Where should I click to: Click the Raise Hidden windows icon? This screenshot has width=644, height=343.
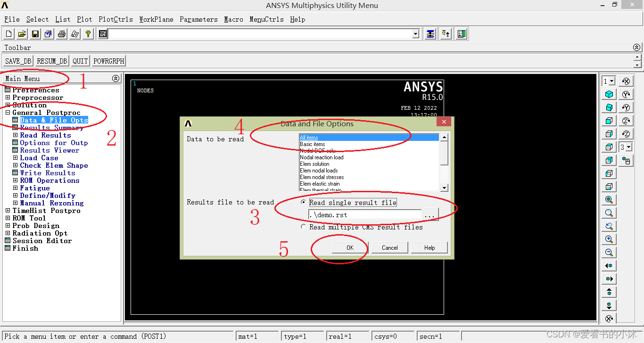430,34
